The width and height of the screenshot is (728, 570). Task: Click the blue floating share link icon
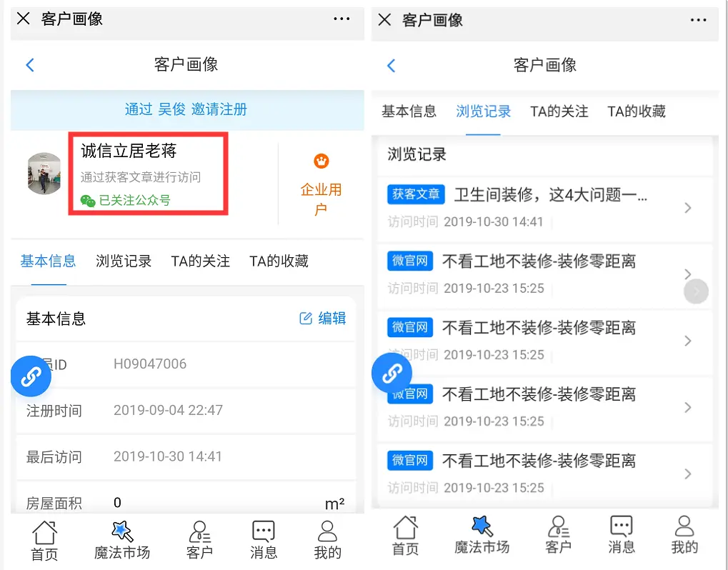[x=31, y=376]
